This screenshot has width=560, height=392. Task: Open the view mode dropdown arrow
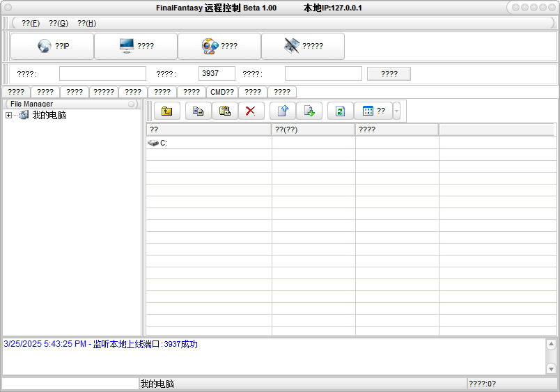tap(396, 111)
